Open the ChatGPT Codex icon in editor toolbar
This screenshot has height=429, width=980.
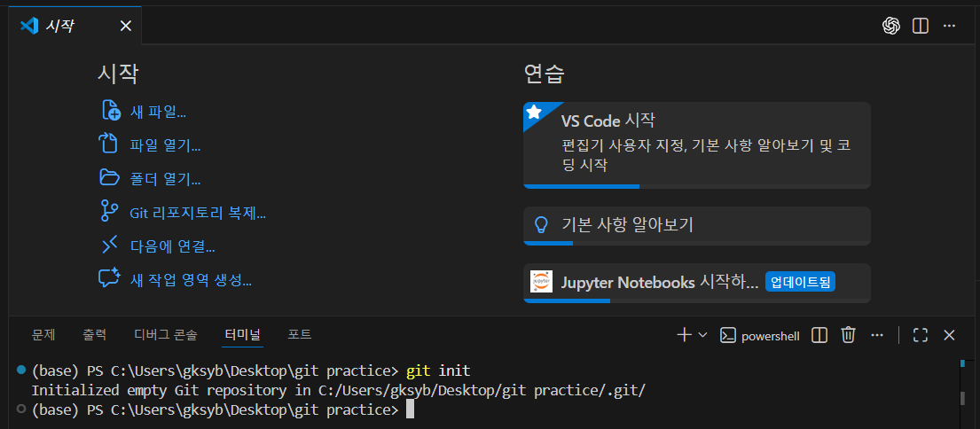(x=890, y=26)
